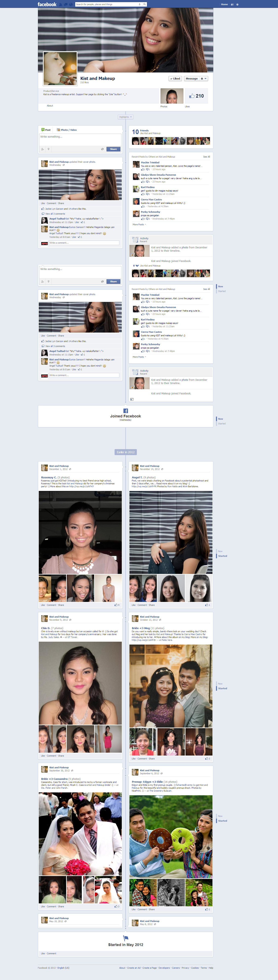
Task: Open the privacy shortcuts lock icon
Action: tap(232, 5)
